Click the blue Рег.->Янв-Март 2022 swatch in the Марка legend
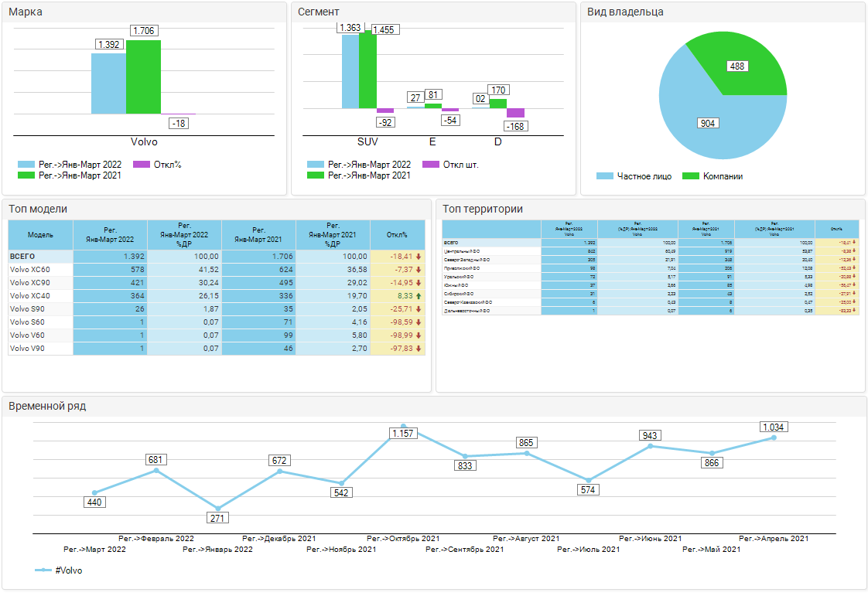The width and height of the screenshot is (868, 613). point(26,165)
